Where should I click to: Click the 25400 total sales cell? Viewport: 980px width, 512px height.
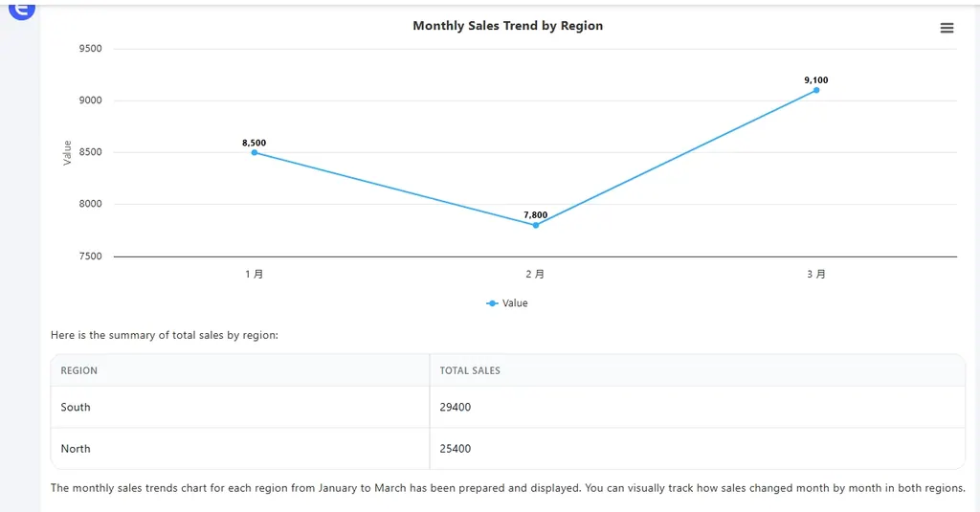coord(456,449)
